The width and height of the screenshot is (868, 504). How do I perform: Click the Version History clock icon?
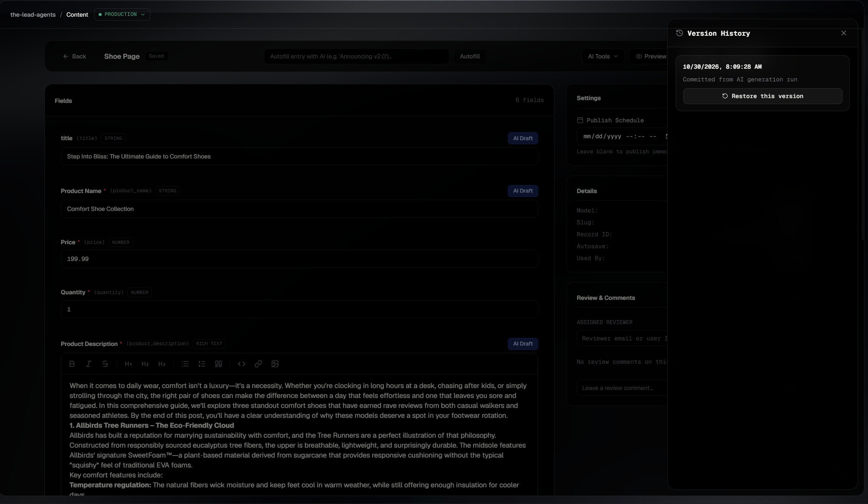point(680,33)
